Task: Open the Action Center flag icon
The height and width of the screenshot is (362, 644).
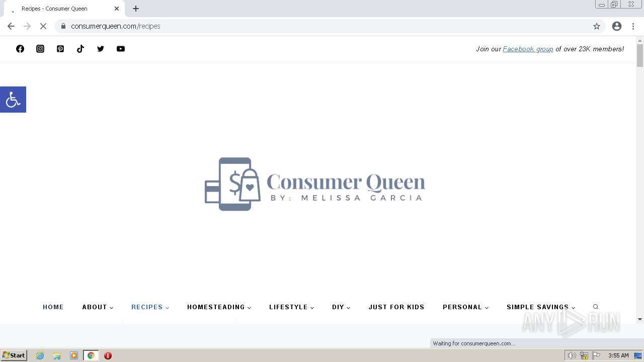Action: [596, 355]
